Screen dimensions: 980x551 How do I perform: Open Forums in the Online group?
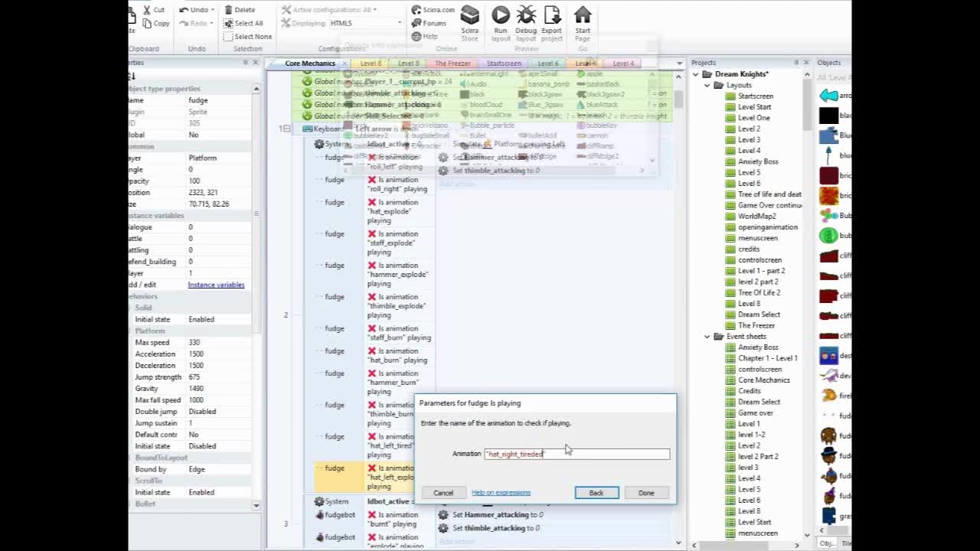pos(429,23)
